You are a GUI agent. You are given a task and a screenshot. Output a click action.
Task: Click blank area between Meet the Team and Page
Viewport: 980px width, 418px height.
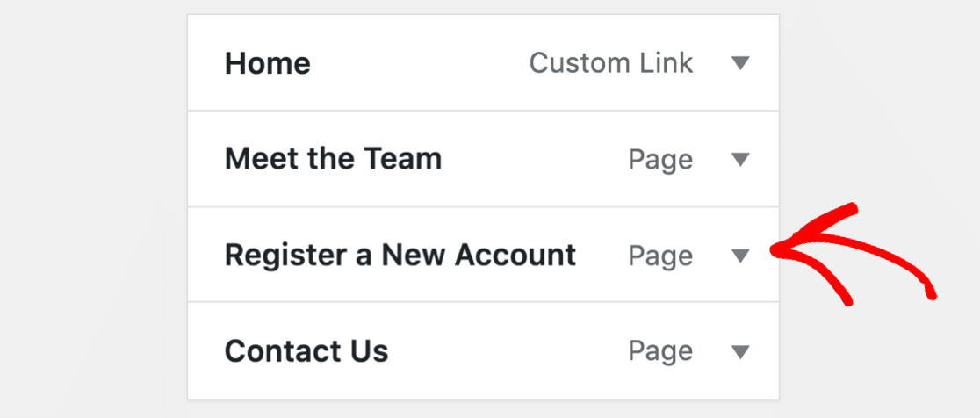pyautogui.click(x=534, y=159)
